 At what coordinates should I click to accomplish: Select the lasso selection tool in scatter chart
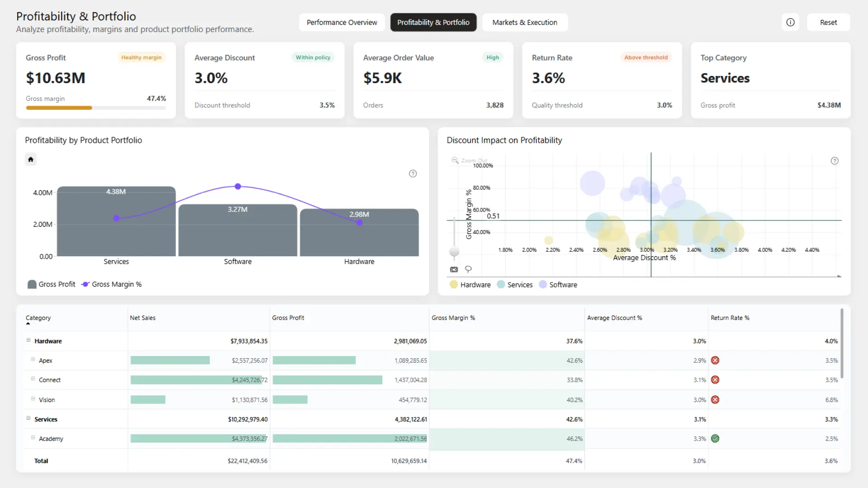point(468,269)
